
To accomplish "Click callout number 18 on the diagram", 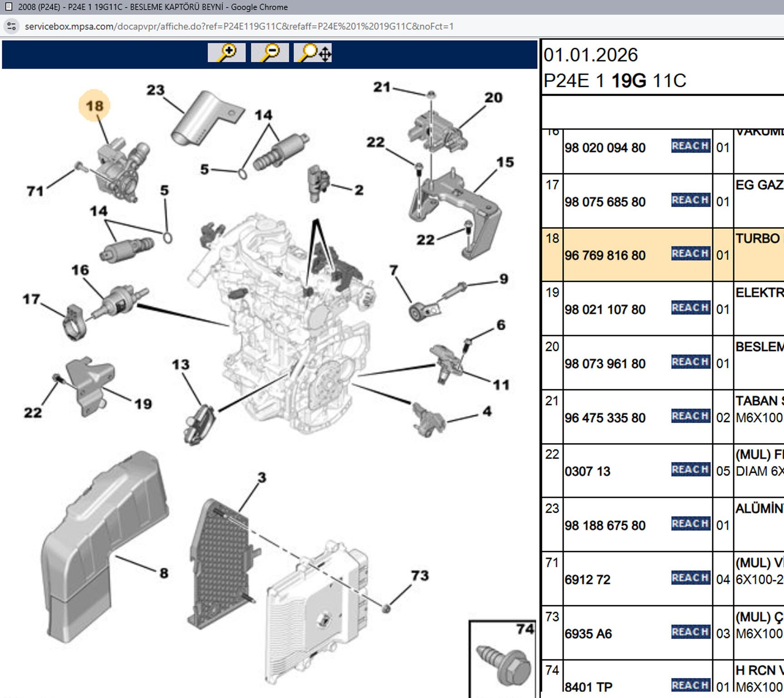I will coord(94,105).
